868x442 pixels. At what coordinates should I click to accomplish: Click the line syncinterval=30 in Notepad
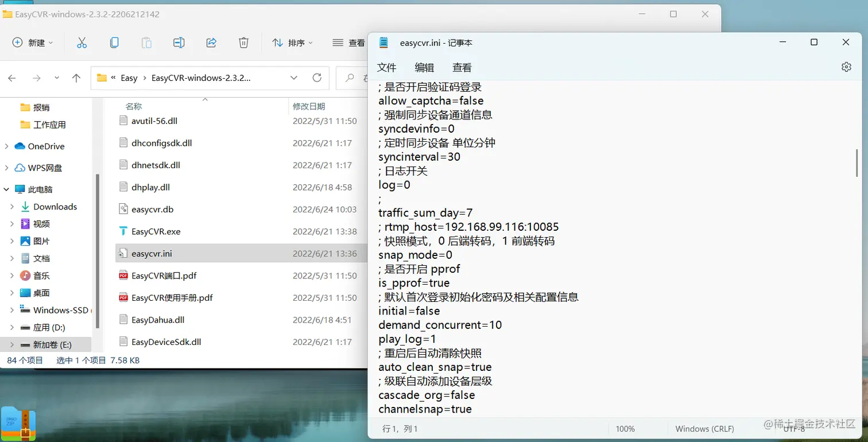[420, 157]
